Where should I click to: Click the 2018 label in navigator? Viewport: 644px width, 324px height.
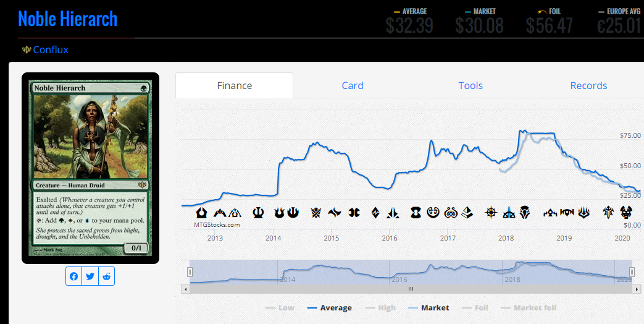click(512, 279)
